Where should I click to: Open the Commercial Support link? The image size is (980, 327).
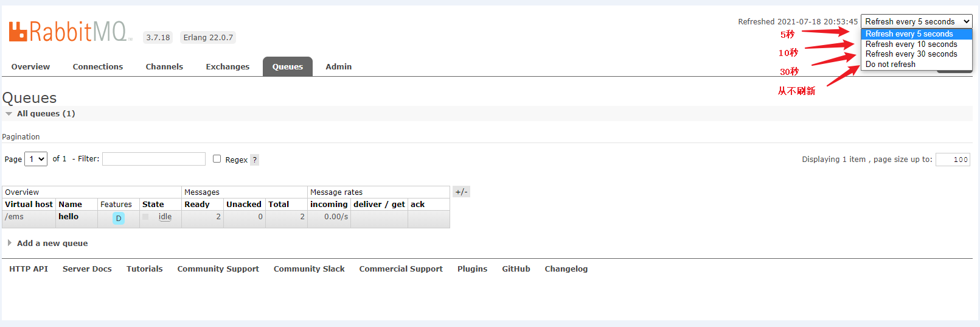point(401,269)
